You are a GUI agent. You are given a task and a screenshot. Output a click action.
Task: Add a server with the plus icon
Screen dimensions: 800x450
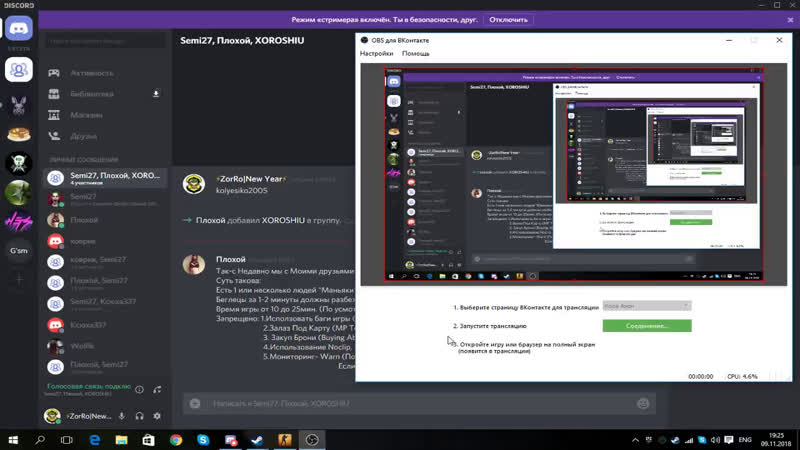[x=19, y=280]
